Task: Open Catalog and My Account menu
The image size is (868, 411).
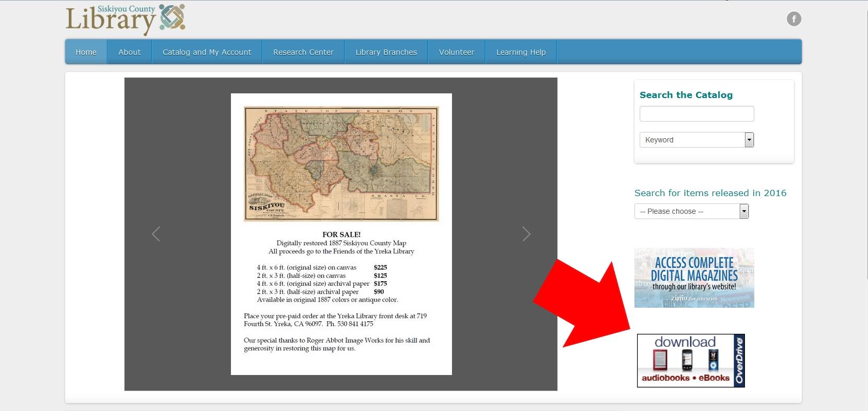Action: (x=207, y=52)
